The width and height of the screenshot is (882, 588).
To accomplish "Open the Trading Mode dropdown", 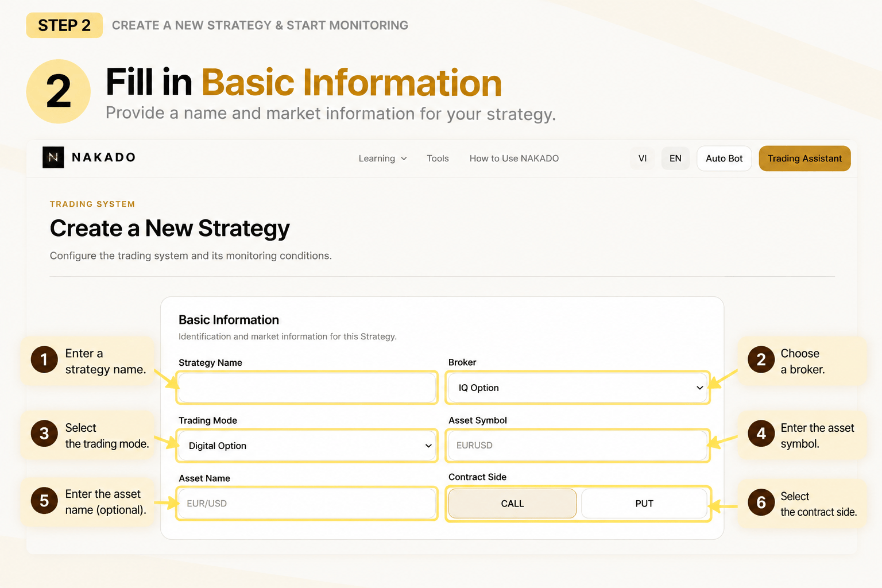I will [x=307, y=446].
